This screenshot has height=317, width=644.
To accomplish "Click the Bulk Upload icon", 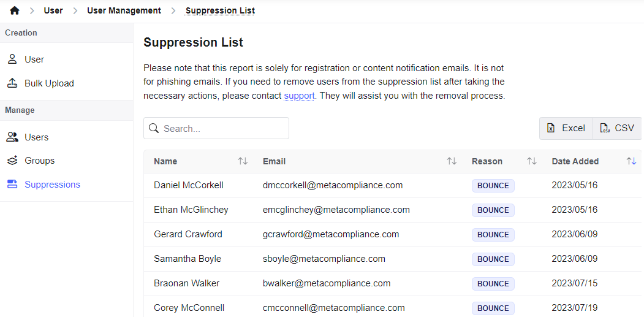I will [12, 83].
